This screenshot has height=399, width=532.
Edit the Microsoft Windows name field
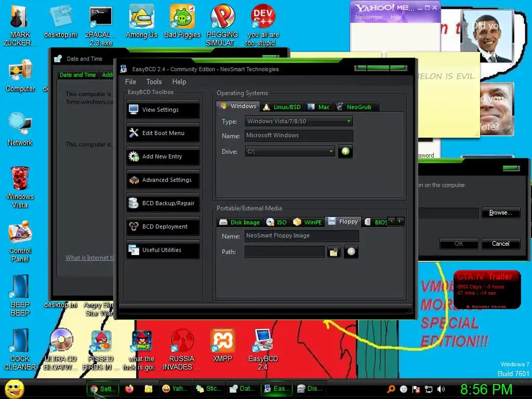(x=299, y=136)
